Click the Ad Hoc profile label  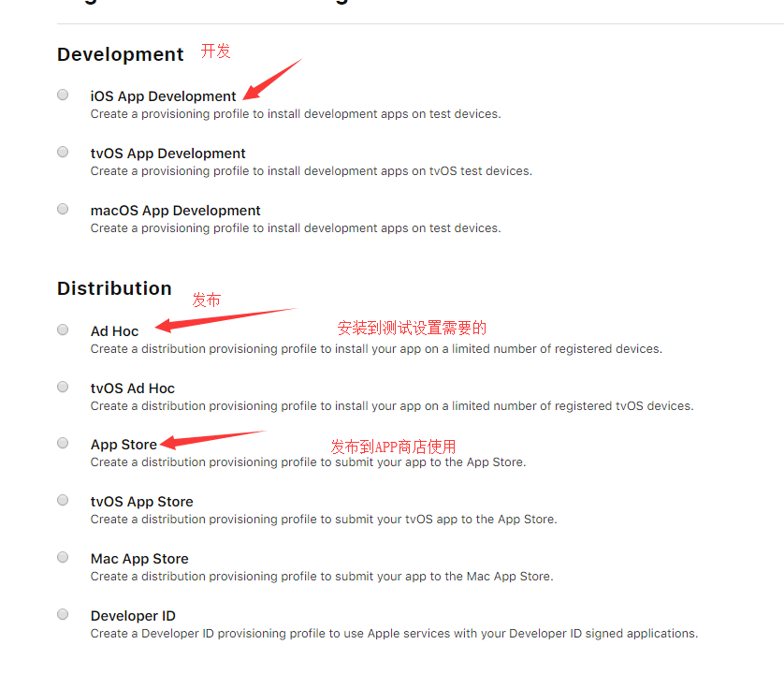pos(114,330)
